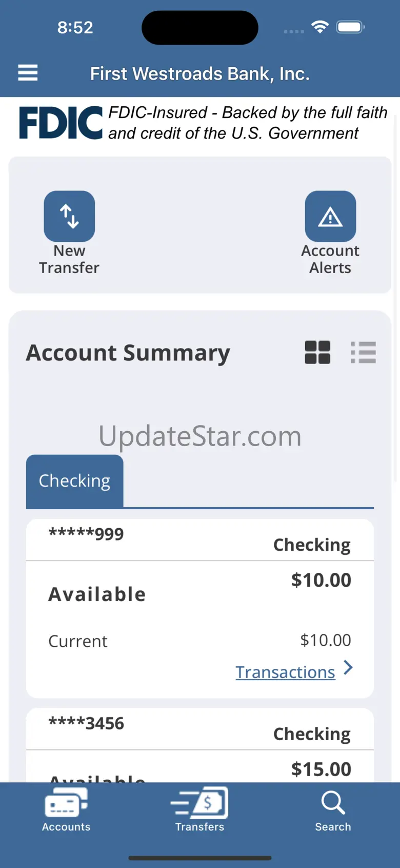Viewport: 400px width, 868px height.
Task: Switch to list view layout
Action: click(x=363, y=353)
